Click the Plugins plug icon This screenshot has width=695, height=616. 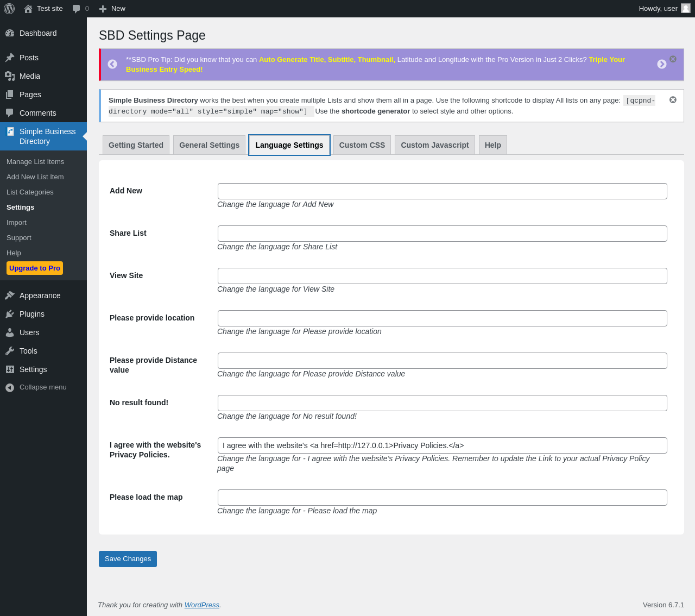(x=10, y=314)
